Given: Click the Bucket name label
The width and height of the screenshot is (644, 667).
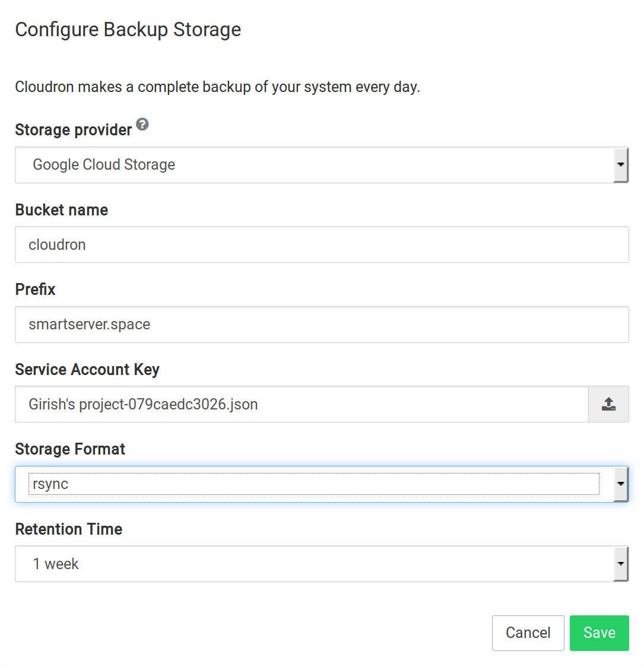Looking at the screenshot, I should (x=62, y=210).
